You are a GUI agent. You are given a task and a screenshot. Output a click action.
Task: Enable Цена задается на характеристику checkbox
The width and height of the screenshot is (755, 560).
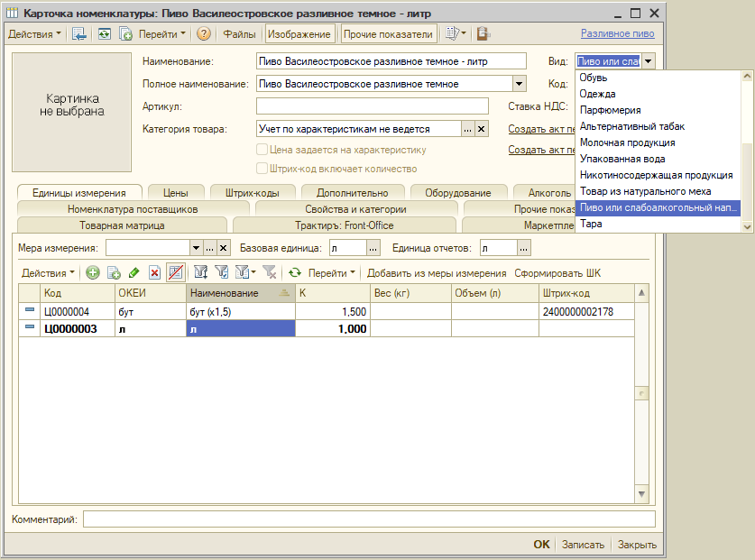tap(262, 151)
